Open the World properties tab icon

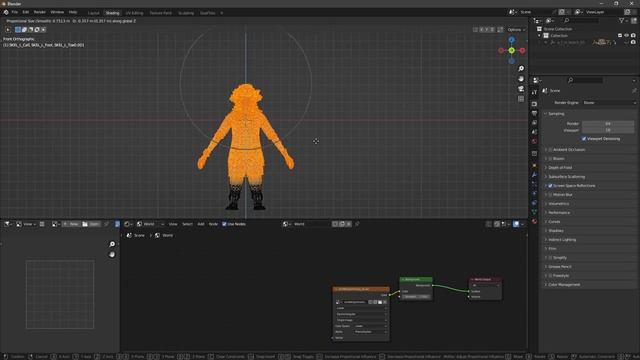(534, 142)
